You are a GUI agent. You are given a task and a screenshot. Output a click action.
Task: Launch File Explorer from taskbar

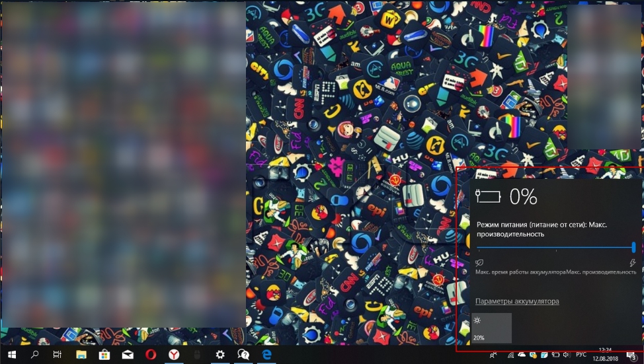[81, 355]
